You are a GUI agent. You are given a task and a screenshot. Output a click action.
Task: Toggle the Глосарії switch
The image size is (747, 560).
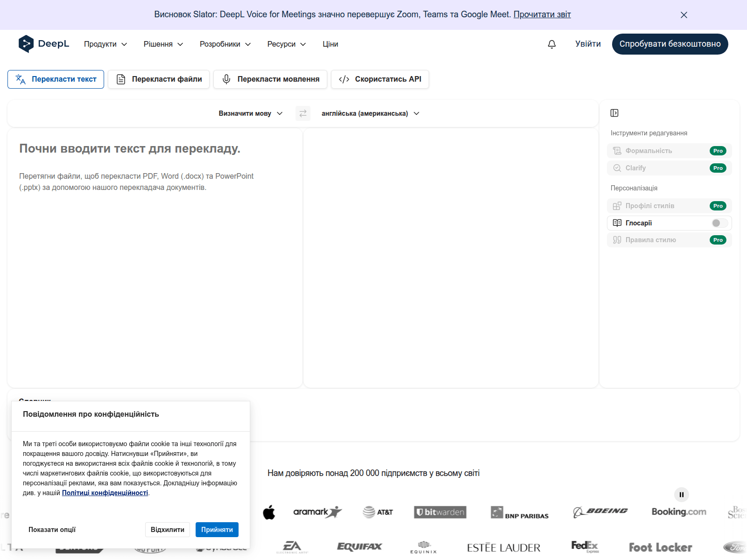[719, 223]
